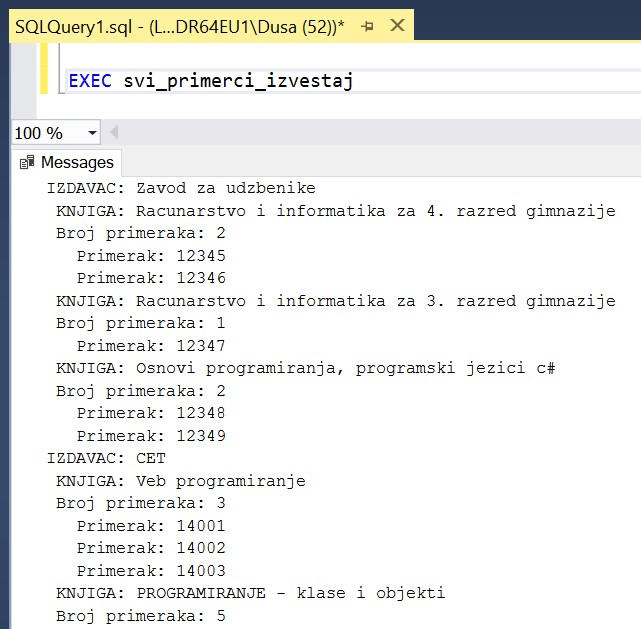
Task: Place cursor on the EXEC keyword
Action: (91, 80)
